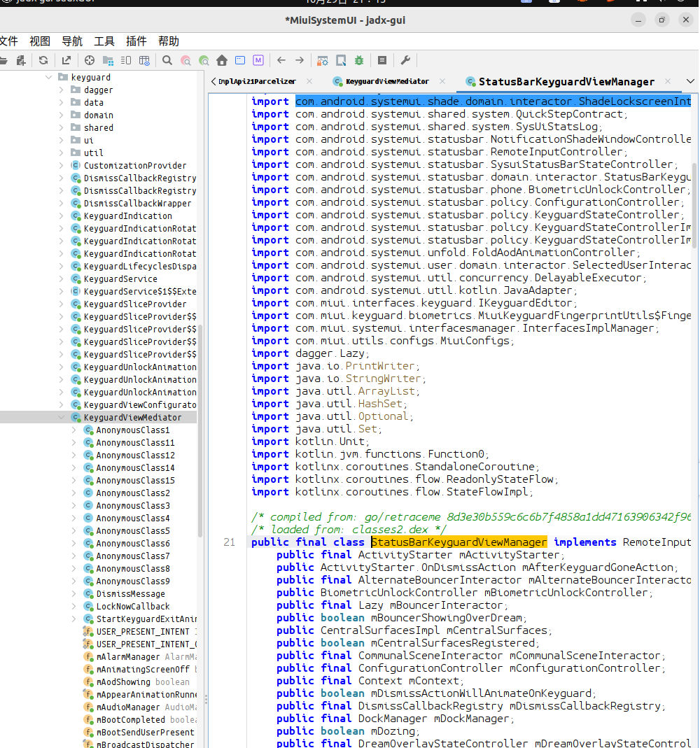This screenshot has width=700, height=748.
Task: Open the 工具 menu
Action: click(x=104, y=41)
